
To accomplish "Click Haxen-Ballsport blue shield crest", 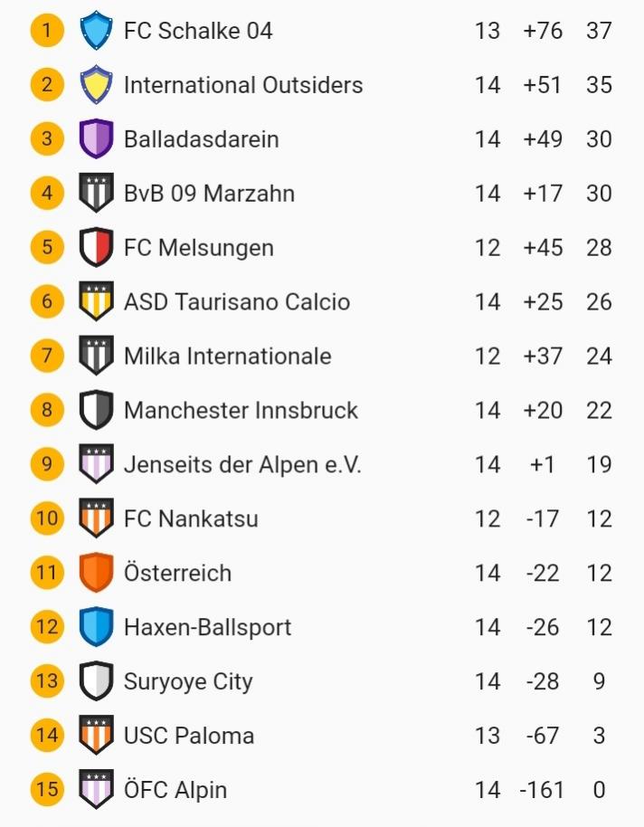I will coord(96,627).
